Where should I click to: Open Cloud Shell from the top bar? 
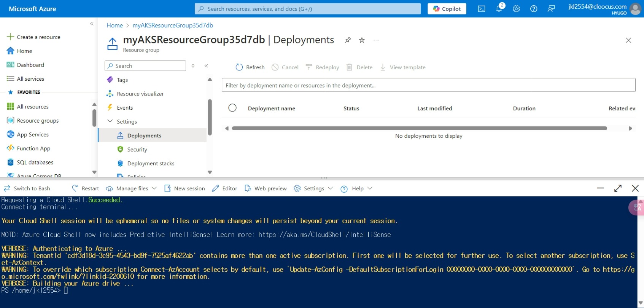point(482,9)
